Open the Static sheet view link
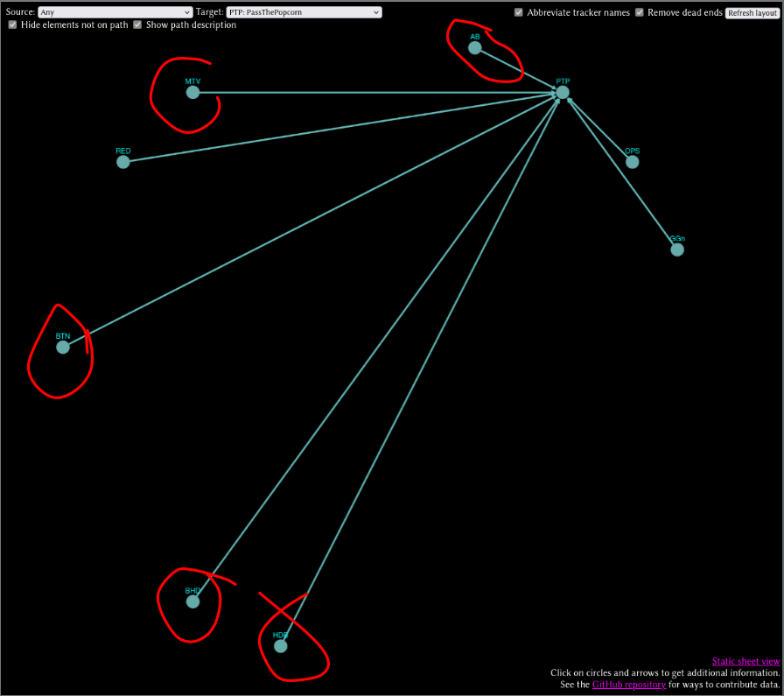Viewport: 784px width, 696px height. coord(745,662)
